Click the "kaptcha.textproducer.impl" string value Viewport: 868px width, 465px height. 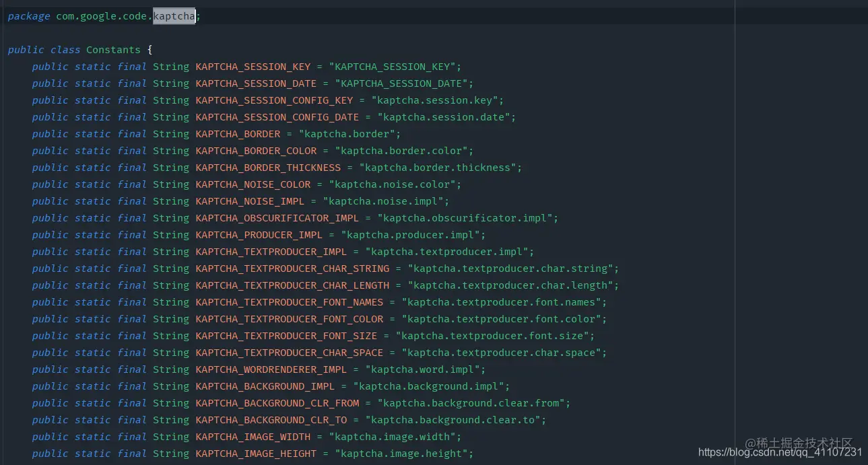tap(447, 252)
